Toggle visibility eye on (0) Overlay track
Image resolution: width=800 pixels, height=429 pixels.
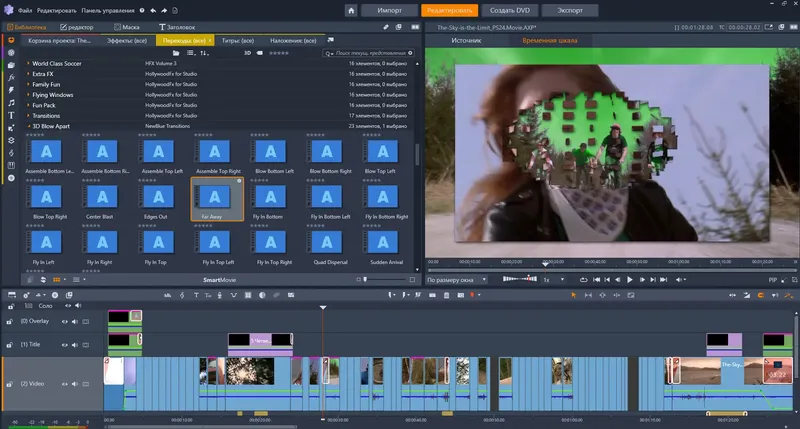pos(66,321)
